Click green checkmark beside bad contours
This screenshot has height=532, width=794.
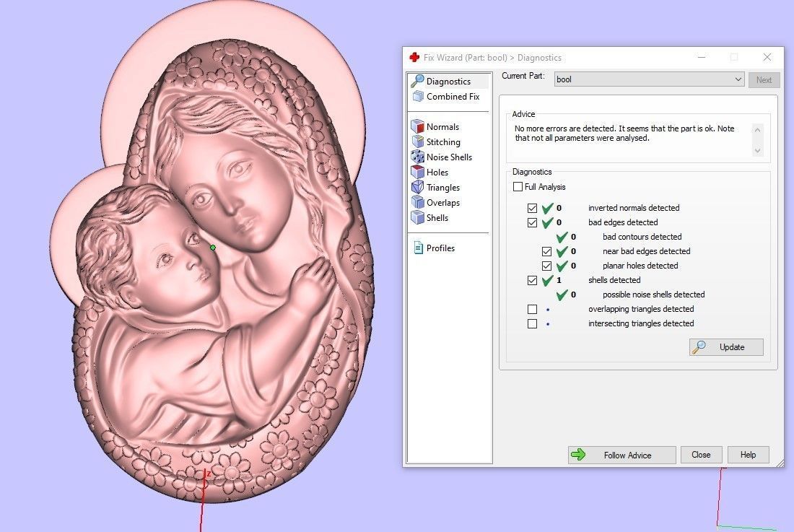point(562,237)
